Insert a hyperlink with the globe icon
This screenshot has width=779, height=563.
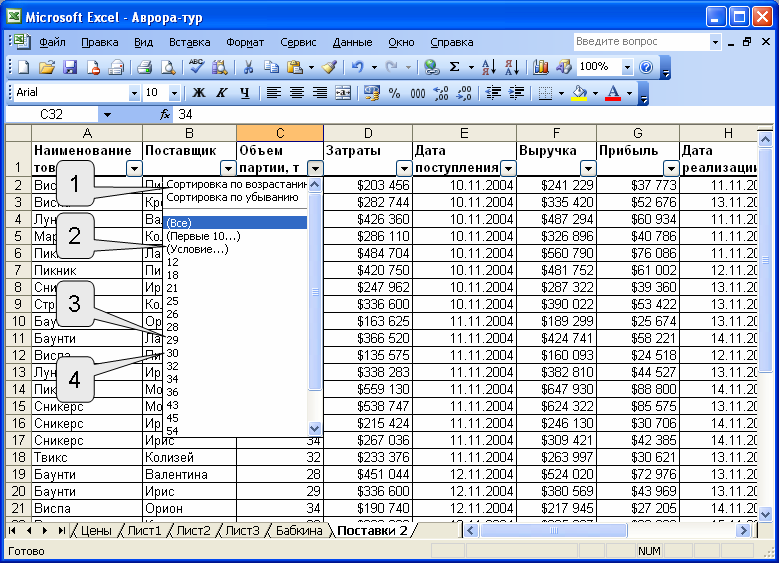coord(431,67)
